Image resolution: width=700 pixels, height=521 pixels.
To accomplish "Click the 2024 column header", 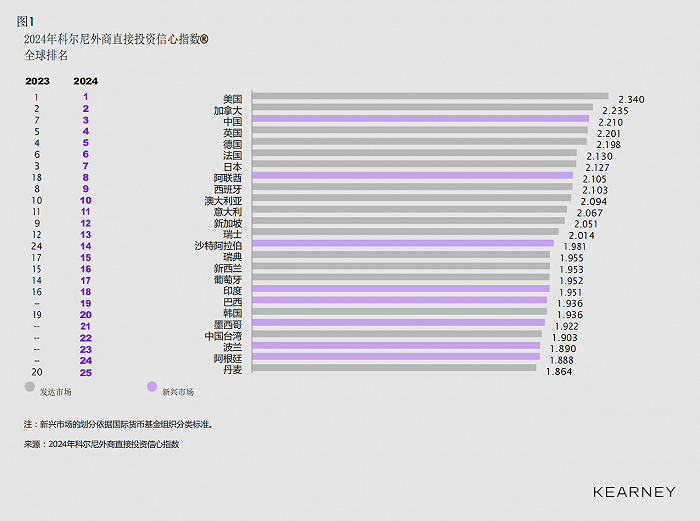I will click(x=86, y=81).
